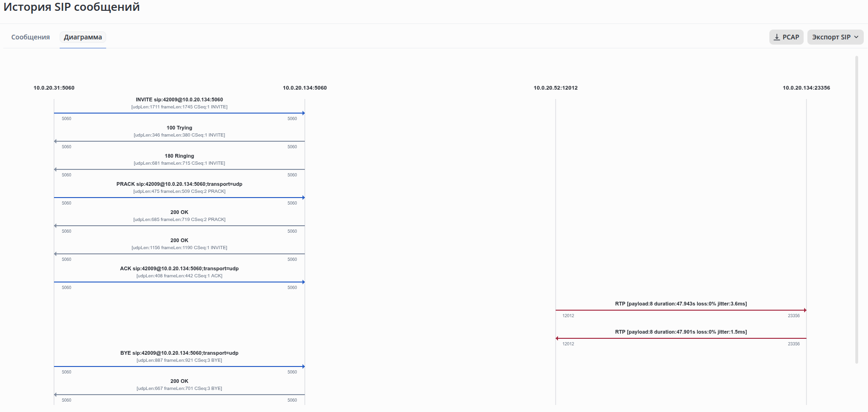Select the Диаграмма tab
The image size is (868, 412).
click(83, 37)
